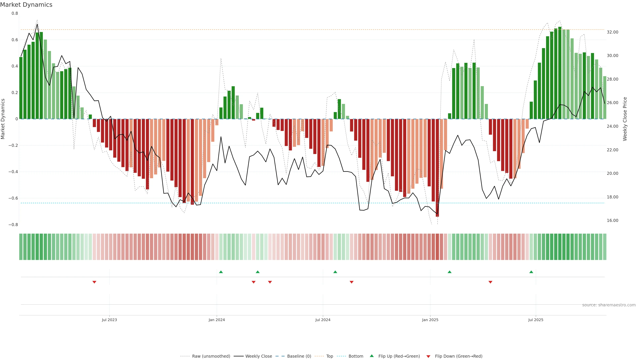Toggle the Top legend entry
Screen dimensions: 644x362
click(x=330, y=356)
